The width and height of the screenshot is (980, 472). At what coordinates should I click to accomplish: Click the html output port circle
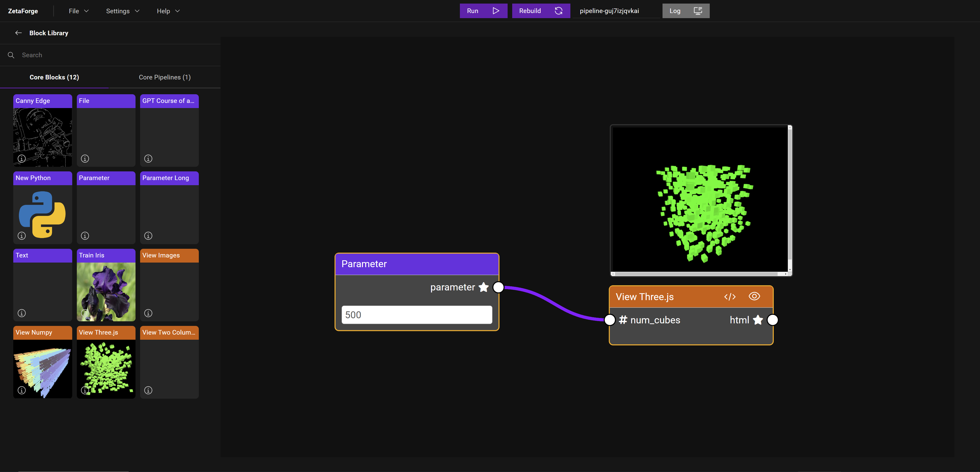click(x=773, y=320)
